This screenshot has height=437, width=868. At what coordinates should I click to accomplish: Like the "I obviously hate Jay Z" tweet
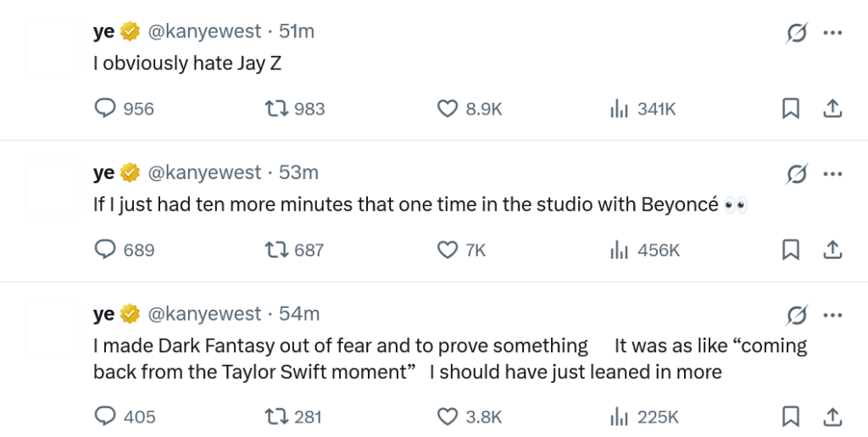click(x=448, y=109)
